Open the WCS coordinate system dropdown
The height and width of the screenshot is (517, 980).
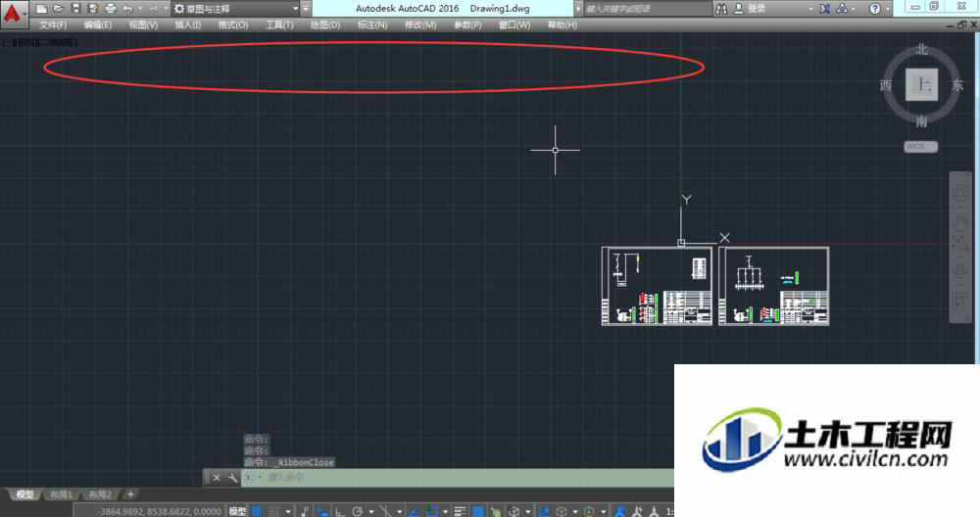pos(920,146)
